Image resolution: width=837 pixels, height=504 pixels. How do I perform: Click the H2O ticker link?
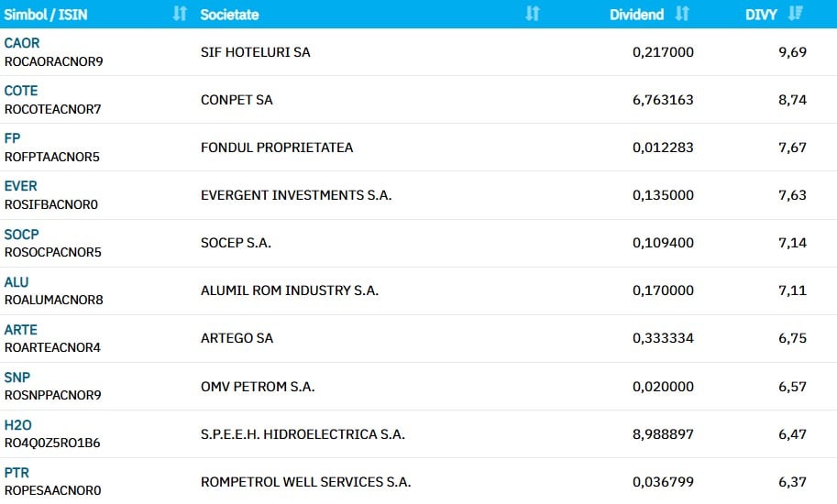[x=18, y=424]
